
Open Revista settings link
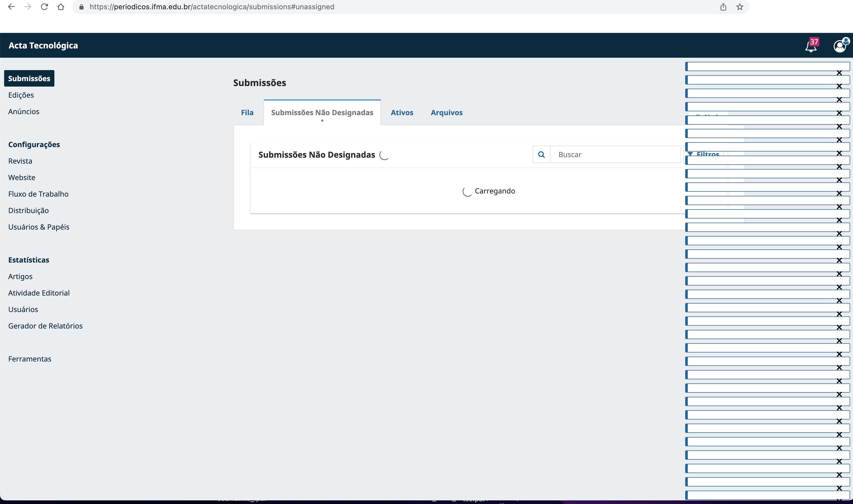coord(20,161)
